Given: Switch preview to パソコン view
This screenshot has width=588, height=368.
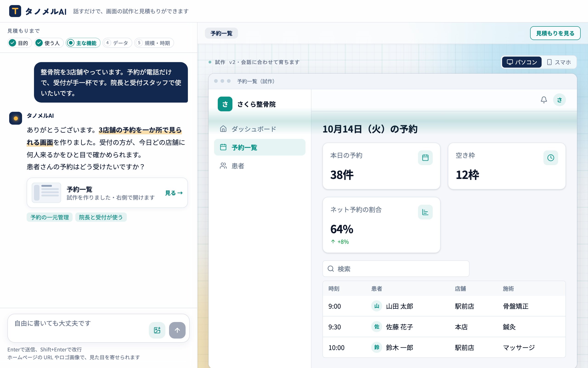Looking at the screenshot, I should (x=521, y=62).
